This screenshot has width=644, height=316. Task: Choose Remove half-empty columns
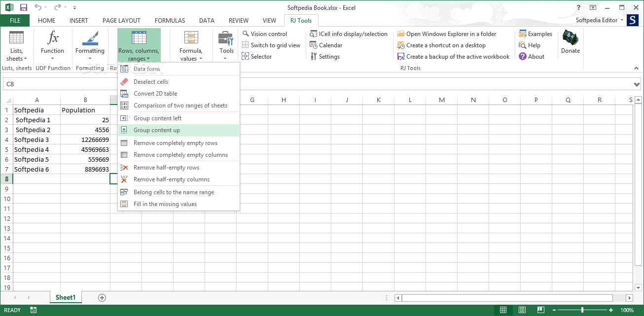click(x=179, y=179)
